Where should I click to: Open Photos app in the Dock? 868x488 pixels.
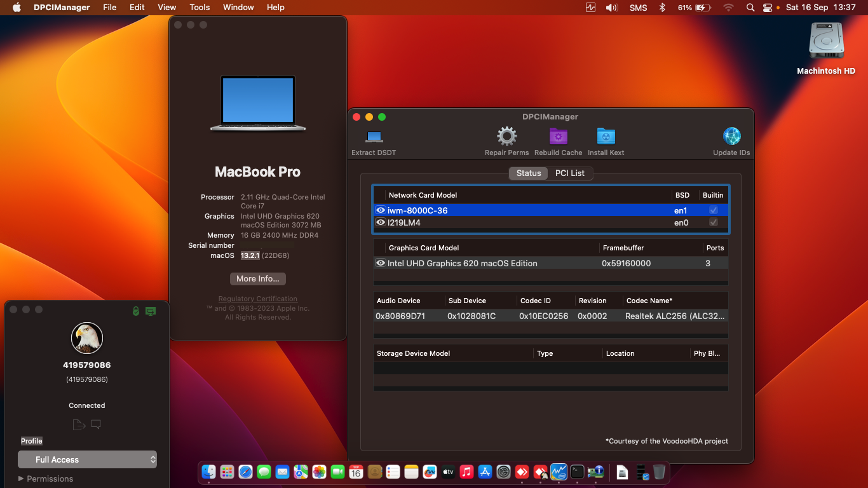319,471
